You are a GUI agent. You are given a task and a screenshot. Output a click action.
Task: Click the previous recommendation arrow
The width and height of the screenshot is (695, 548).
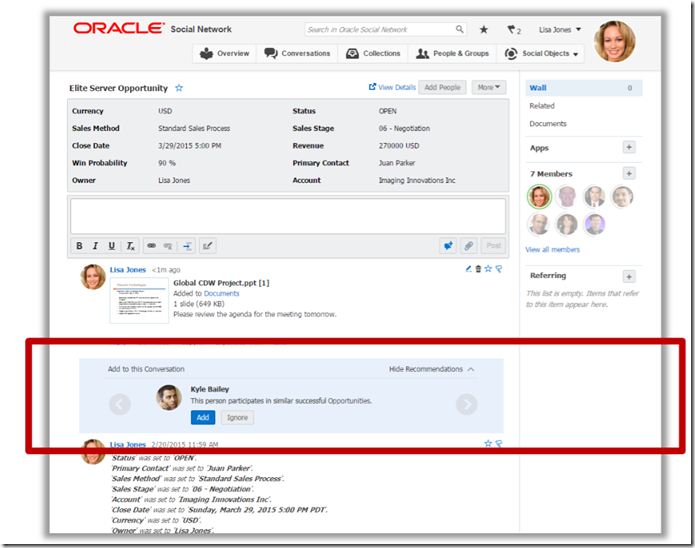[119, 405]
